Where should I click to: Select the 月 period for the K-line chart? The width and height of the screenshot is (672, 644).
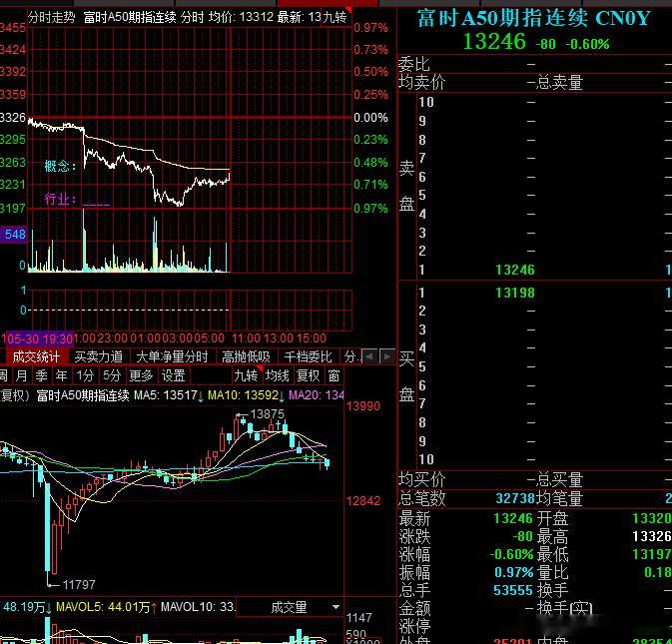(x=21, y=375)
